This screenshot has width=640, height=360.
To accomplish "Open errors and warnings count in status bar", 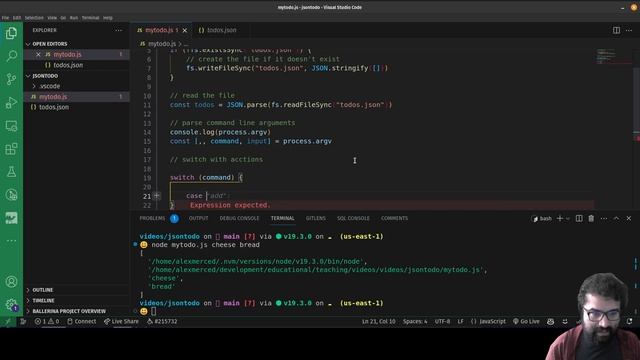I will coord(47,322).
